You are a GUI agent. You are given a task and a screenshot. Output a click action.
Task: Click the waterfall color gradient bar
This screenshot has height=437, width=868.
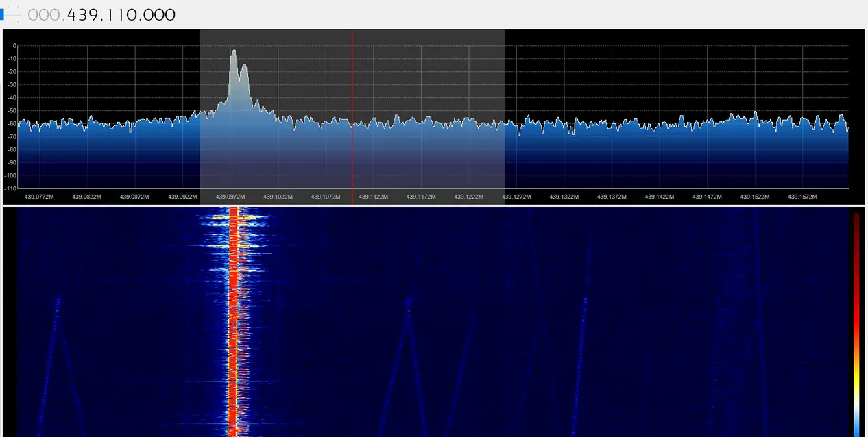click(856, 322)
